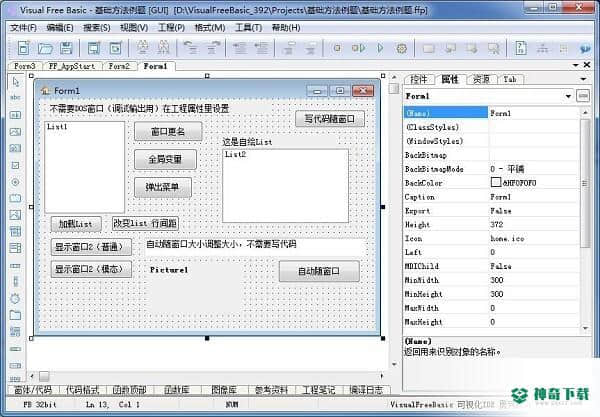Screen dimensions: 600x417
Task: Switch to the 控件 panel tab
Action: (419, 79)
